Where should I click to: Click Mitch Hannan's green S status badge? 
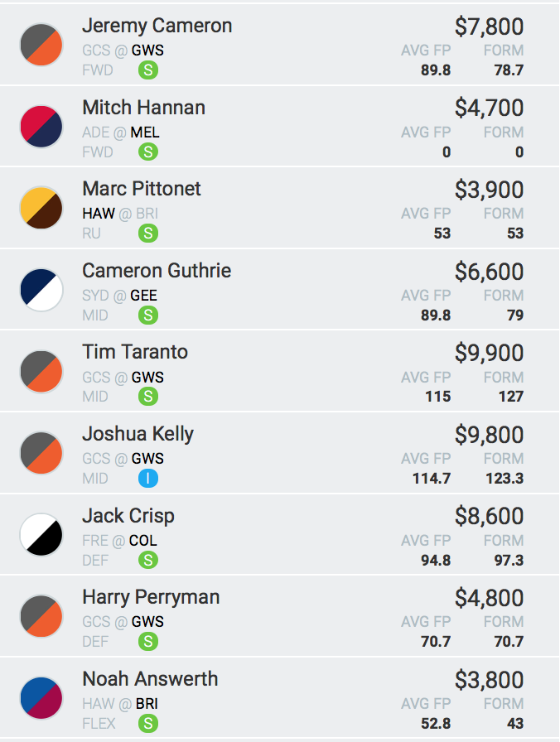148,152
